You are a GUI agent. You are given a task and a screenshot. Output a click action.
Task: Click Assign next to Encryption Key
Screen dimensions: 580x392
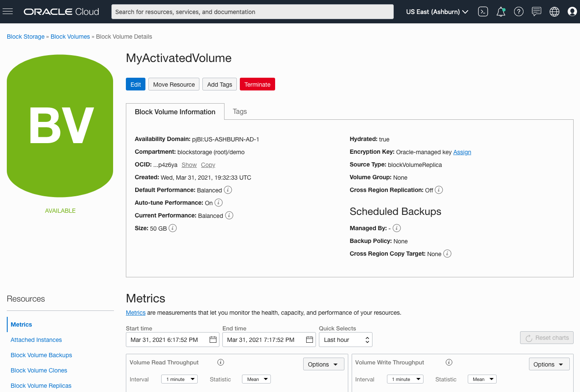point(462,152)
